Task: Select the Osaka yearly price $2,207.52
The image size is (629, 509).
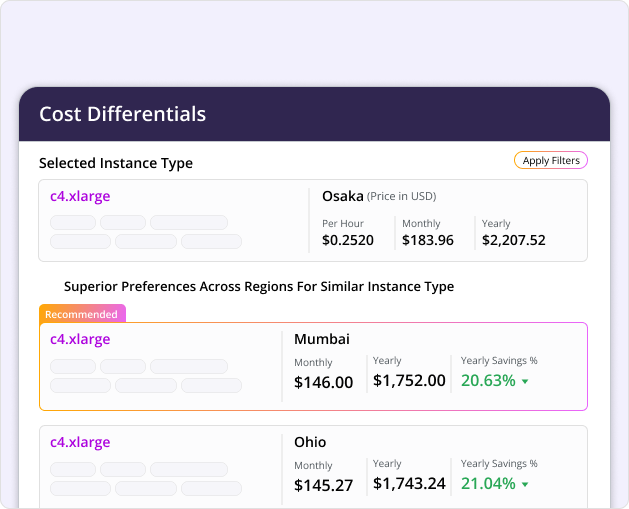Action: (x=513, y=240)
